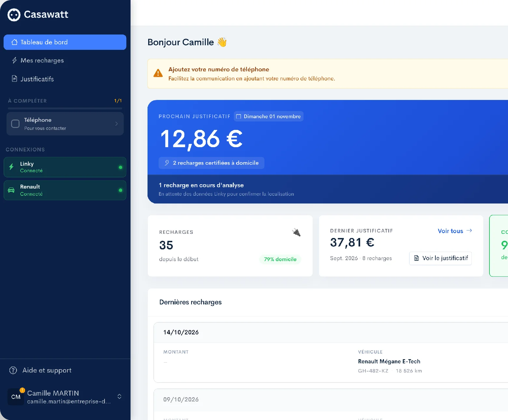Click the lightning icon beside Mes recharges
The width and height of the screenshot is (508, 420).
[14, 61]
